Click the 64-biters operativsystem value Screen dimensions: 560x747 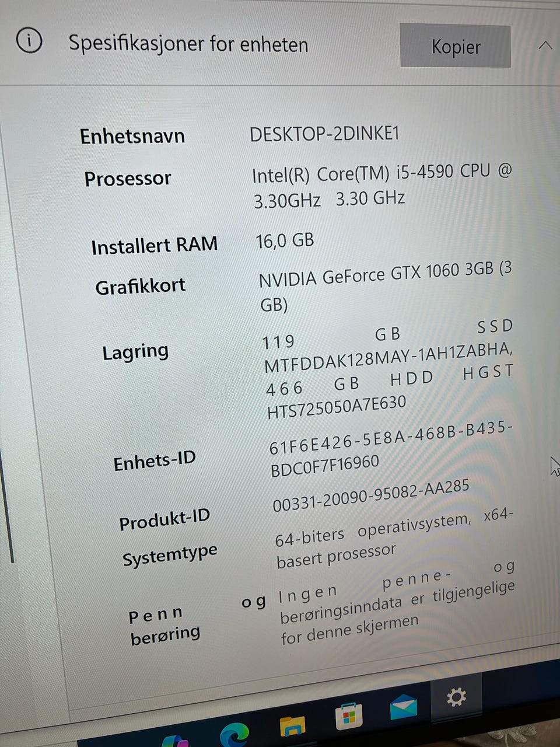[394, 539]
